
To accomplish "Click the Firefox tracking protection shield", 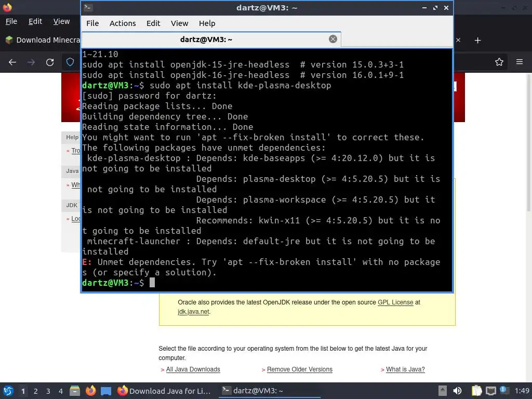I will pos(70,62).
